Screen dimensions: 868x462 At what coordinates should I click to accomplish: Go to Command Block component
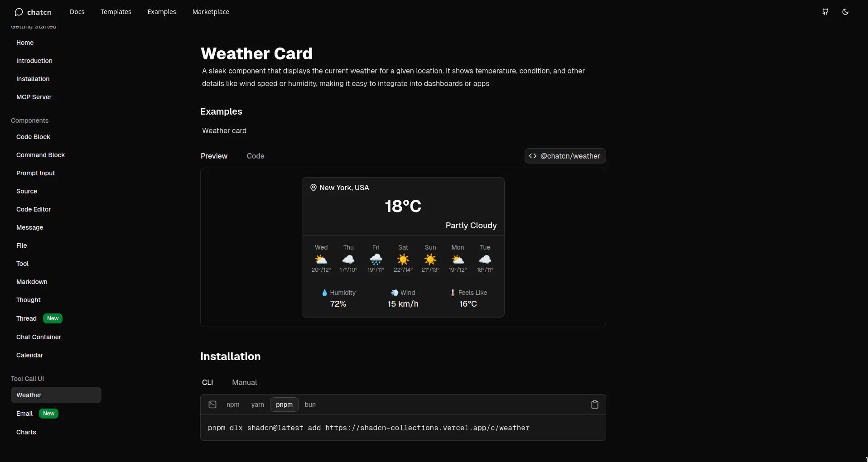point(41,155)
